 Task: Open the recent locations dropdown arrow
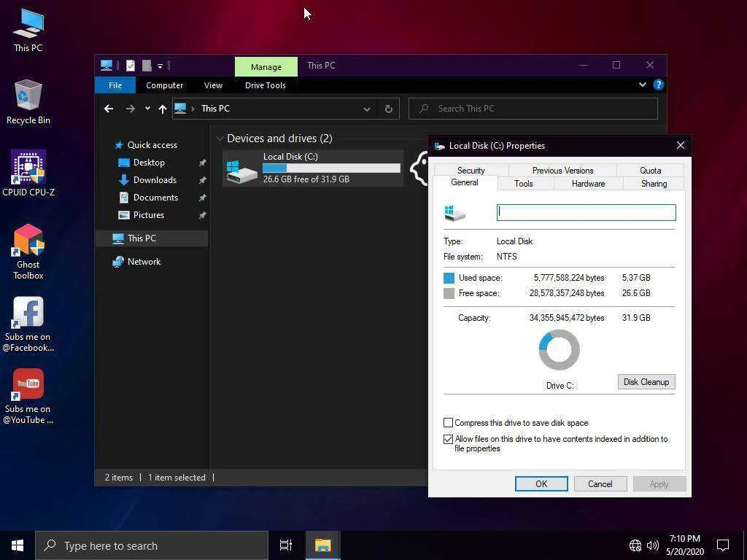click(147, 109)
